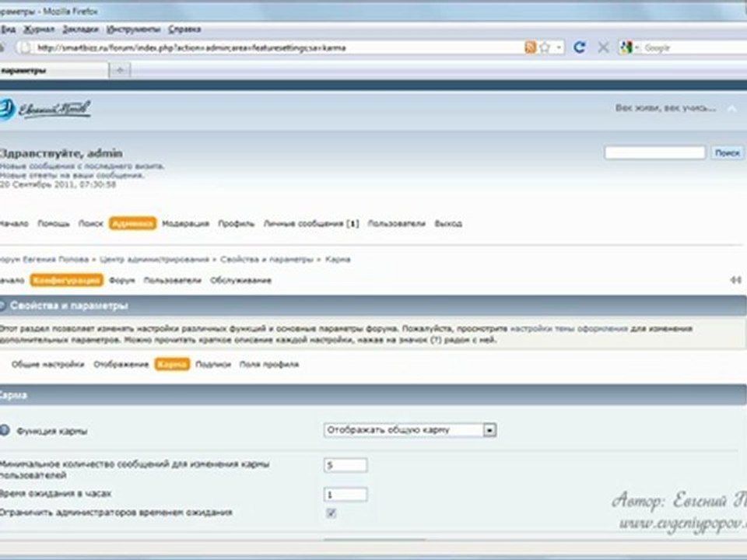Open new replies to your messages link
Screen dimensions: 747x560
[72, 175]
